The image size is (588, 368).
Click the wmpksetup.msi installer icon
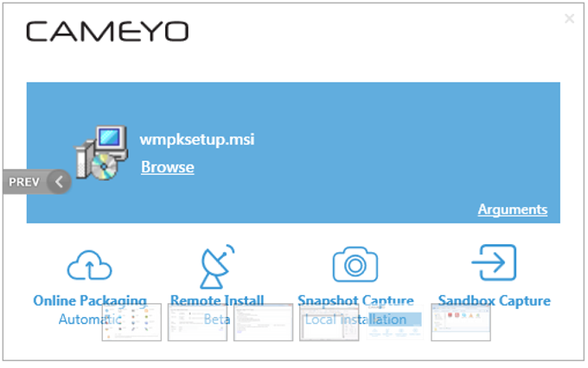pos(101,152)
